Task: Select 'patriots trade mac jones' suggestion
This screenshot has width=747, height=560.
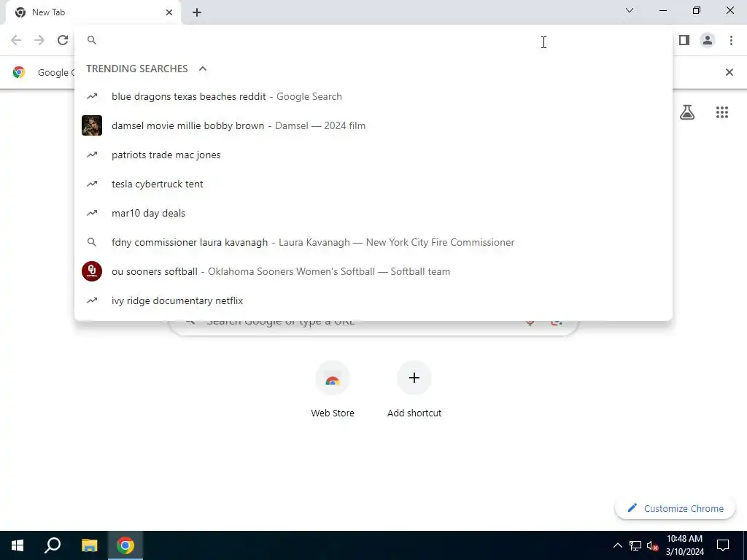Action: click(x=373, y=155)
